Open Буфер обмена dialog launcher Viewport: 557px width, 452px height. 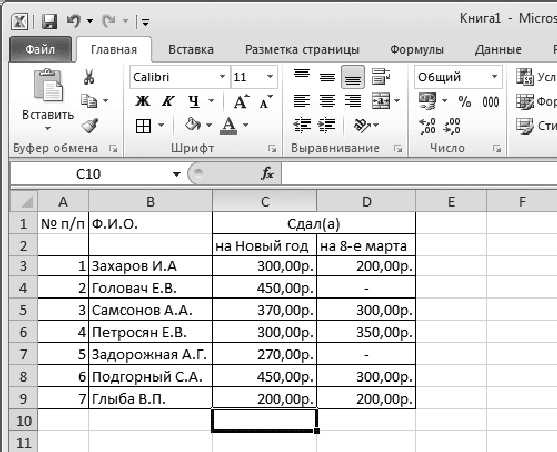113,149
